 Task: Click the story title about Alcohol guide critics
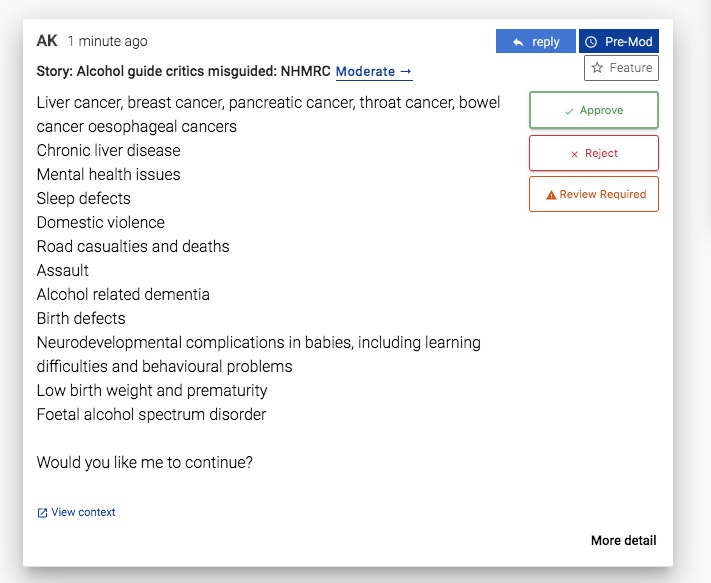coord(183,72)
